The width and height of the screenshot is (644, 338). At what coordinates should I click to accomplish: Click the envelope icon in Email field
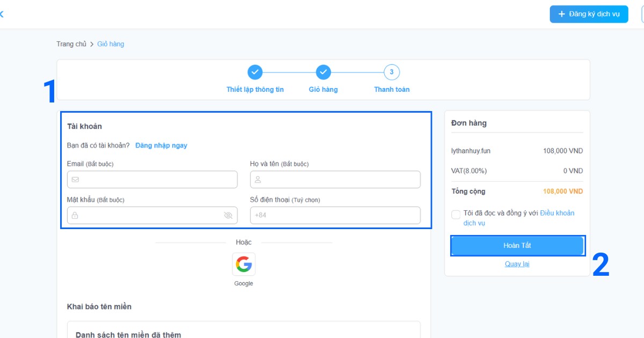tap(75, 180)
